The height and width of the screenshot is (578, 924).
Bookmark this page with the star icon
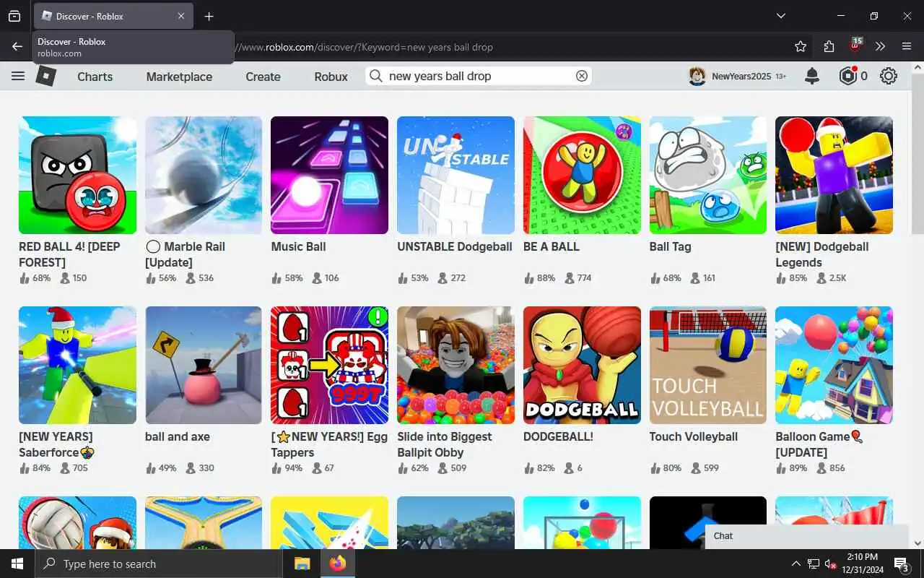[801, 46]
